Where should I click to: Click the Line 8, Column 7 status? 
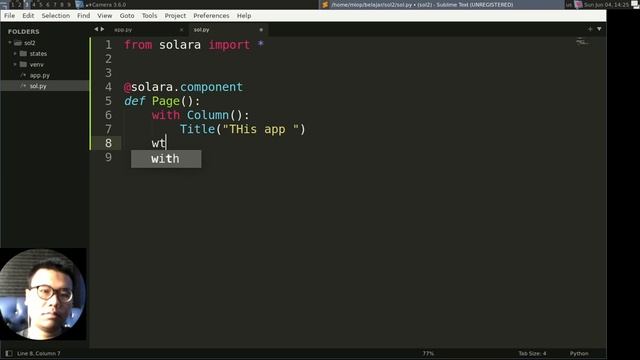coord(38,353)
